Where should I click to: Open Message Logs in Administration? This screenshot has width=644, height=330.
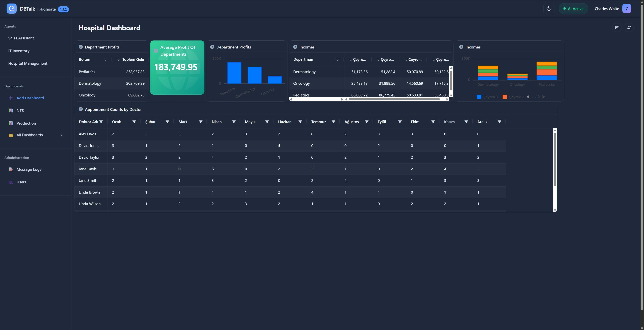pyautogui.click(x=29, y=169)
